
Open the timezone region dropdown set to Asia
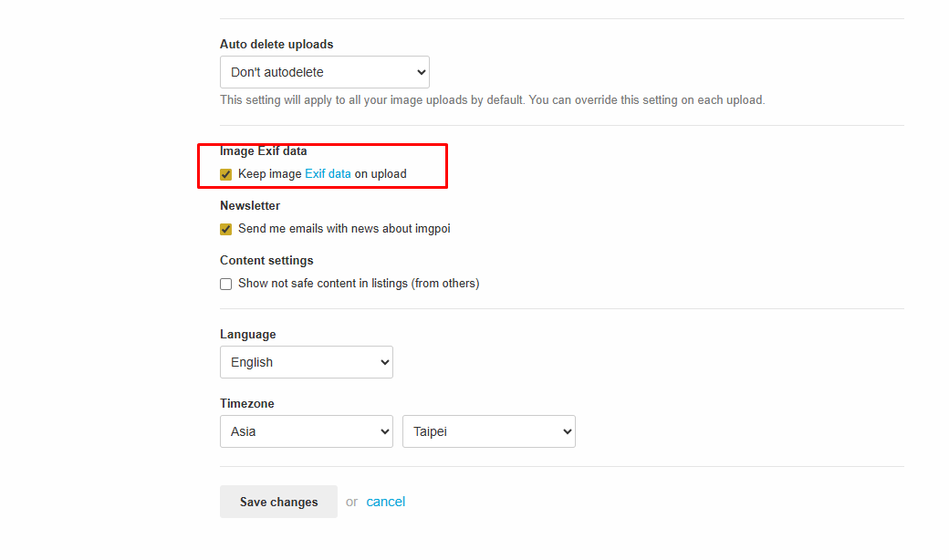coord(306,431)
